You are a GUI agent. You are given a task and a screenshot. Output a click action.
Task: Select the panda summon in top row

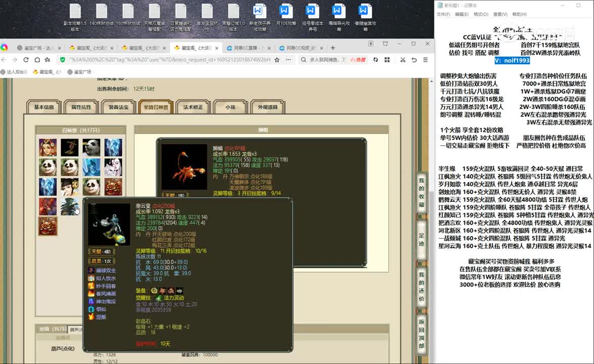(x=91, y=147)
